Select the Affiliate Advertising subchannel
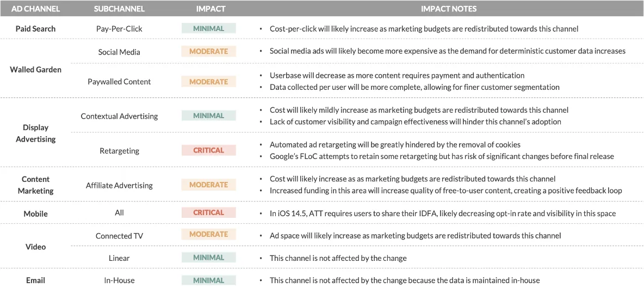644x293 pixels. [119, 185]
